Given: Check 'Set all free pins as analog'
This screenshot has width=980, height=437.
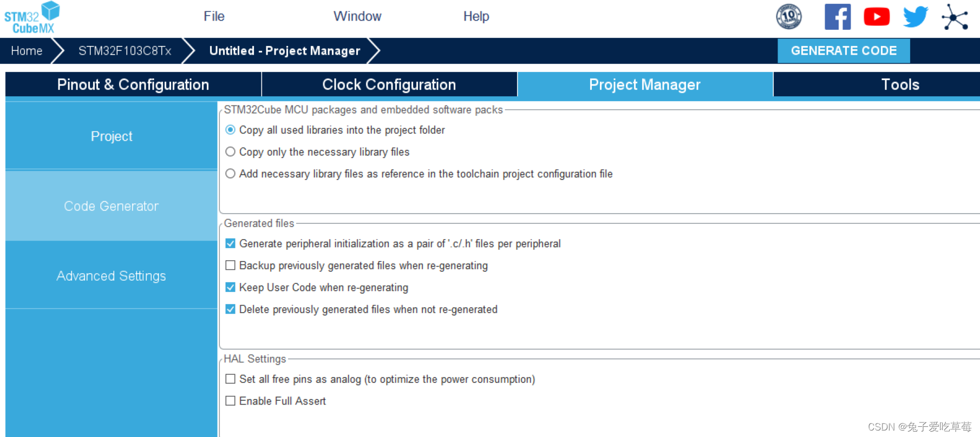Looking at the screenshot, I should [231, 379].
